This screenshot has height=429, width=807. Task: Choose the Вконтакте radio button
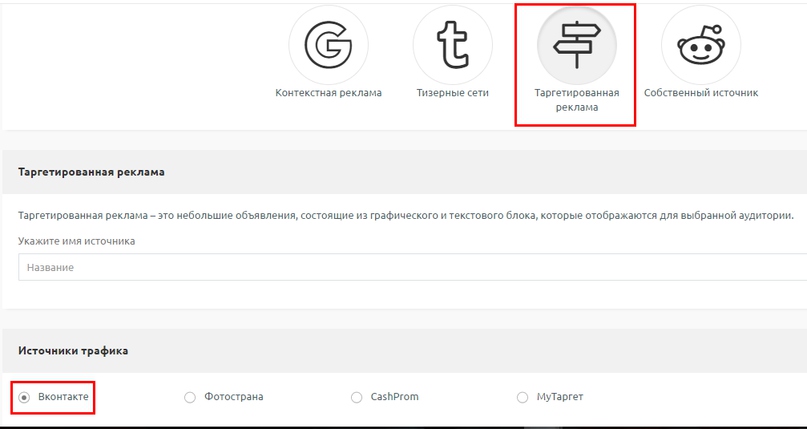24,398
